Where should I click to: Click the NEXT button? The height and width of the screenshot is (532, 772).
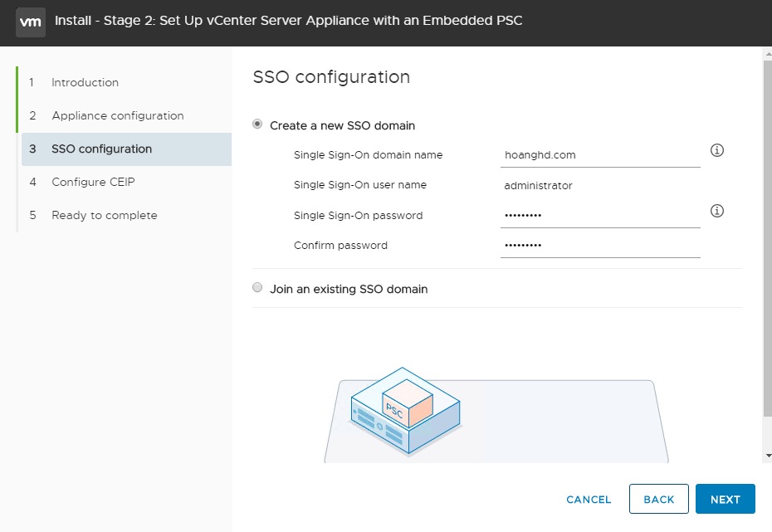(726, 499)
